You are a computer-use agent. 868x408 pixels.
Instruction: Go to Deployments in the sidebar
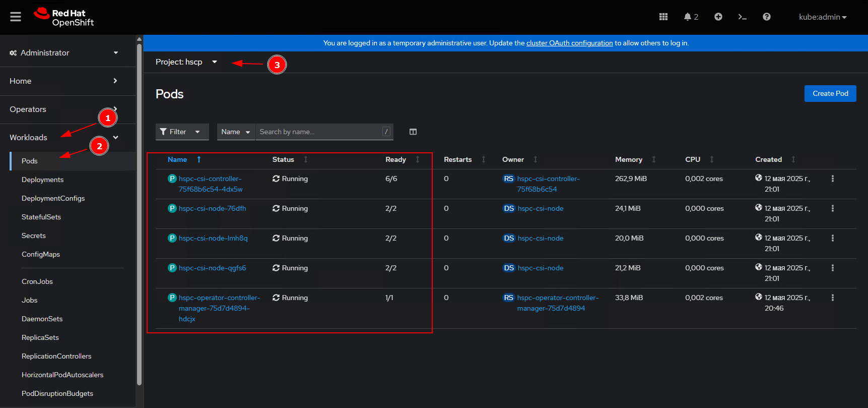42,180
